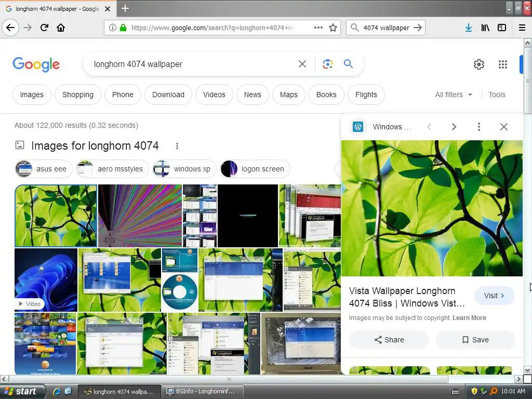Show site information icon in address bar
This screenshot has height=399, width=532.
click(x=113, y=28)
